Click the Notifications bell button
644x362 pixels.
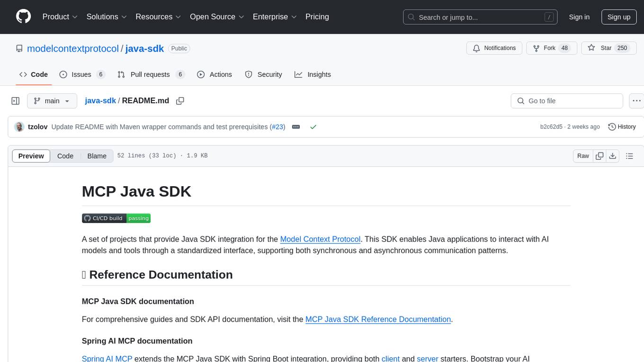(x=494, y=48)
